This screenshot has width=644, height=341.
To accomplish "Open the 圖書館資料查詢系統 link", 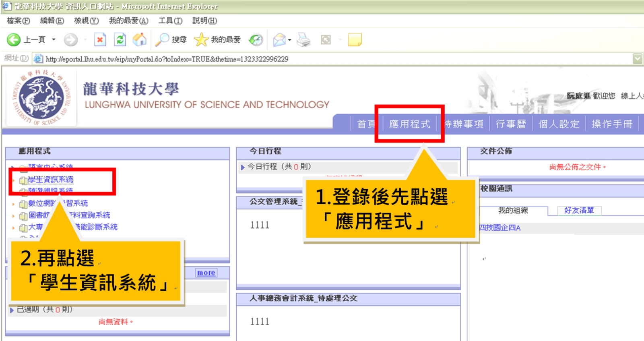I will (69, 215).
